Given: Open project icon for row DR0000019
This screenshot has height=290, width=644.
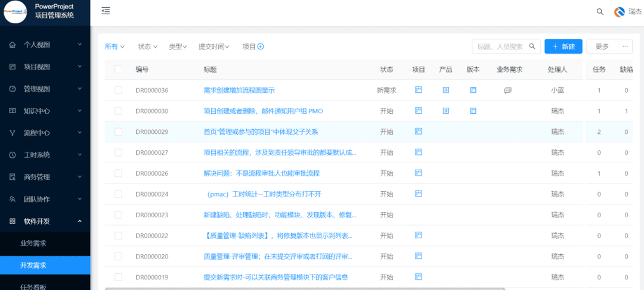Looking at the screenshot, I should pos(419,277).
